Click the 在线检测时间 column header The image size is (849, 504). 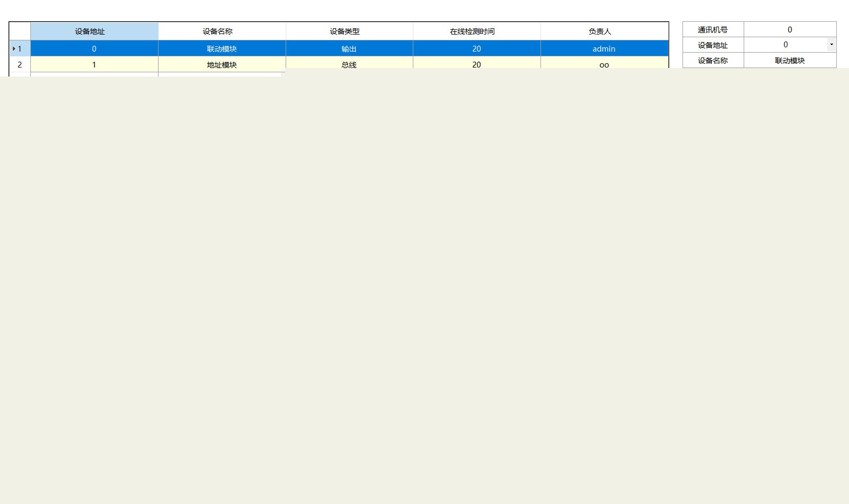coord(477,31)
